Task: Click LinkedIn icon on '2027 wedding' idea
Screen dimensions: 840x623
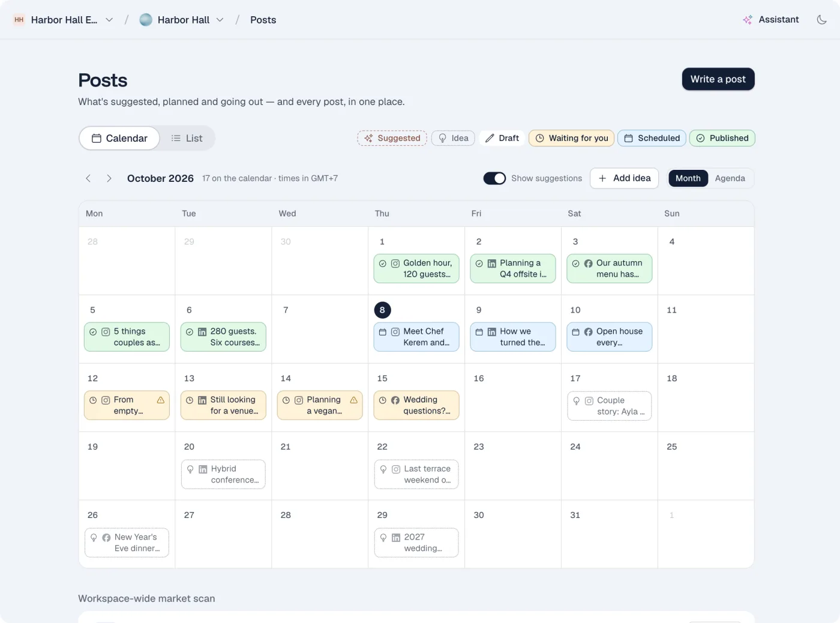Action: [396, 538]
